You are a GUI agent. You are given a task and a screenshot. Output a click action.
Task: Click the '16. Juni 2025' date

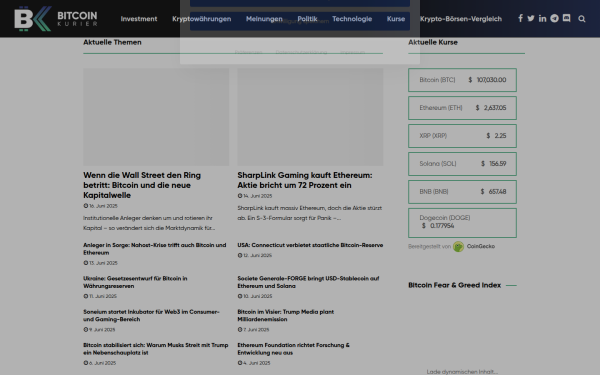[x=101, y=206]
